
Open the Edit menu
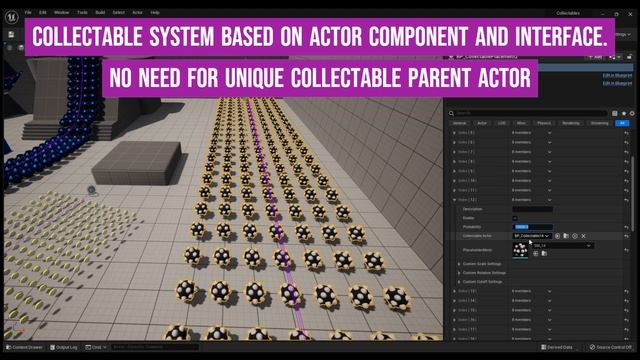click(43, 13)
